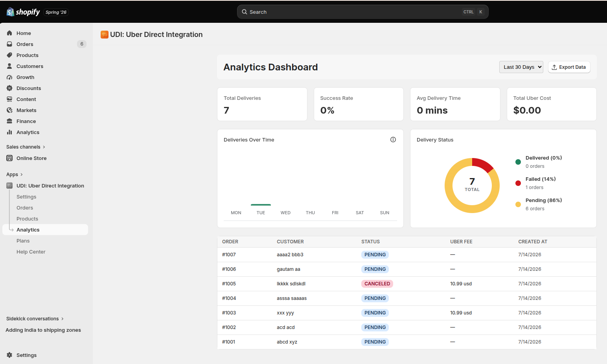Click order #1006
The height and width of the screenshot is (364, 607).
(229, 269)
